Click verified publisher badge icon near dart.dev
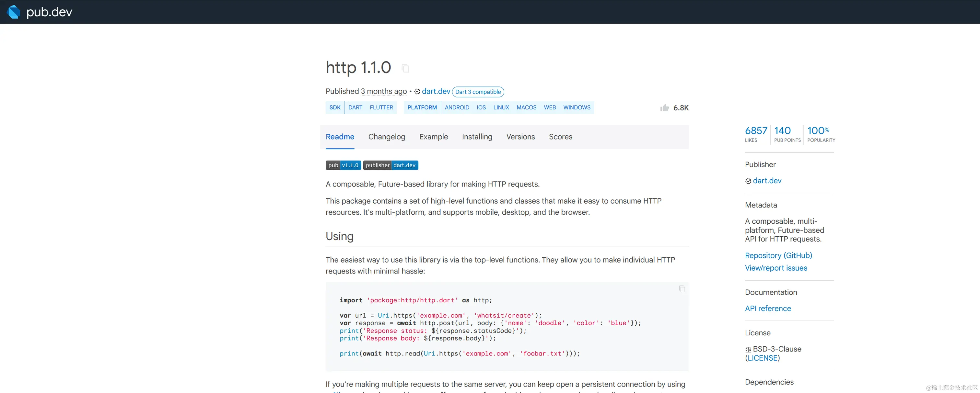The image size is (980, 393). coord(417,92)
